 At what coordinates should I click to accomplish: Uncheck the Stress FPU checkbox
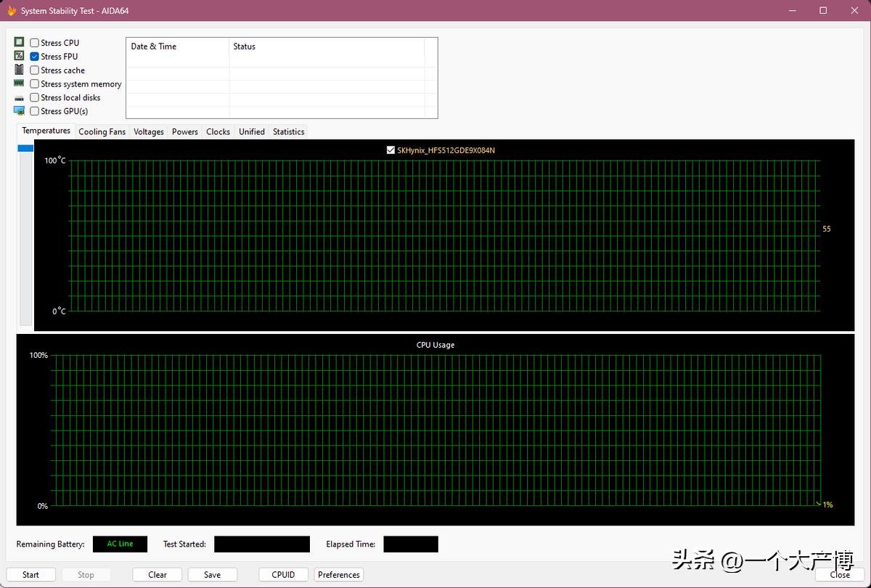(x=35, y=57)
